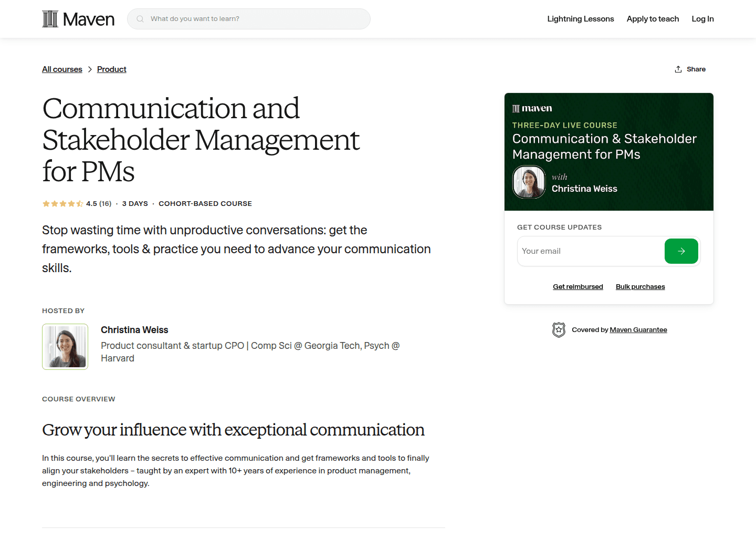Click the first yellow star in the rating
756x538 pixels.
point(45,203)
